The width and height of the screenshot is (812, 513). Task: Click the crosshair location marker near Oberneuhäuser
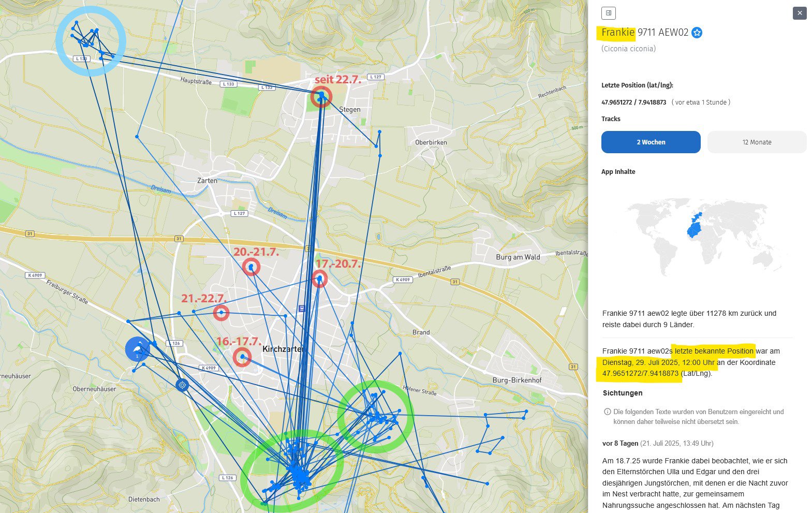click(x=182, y=385)
